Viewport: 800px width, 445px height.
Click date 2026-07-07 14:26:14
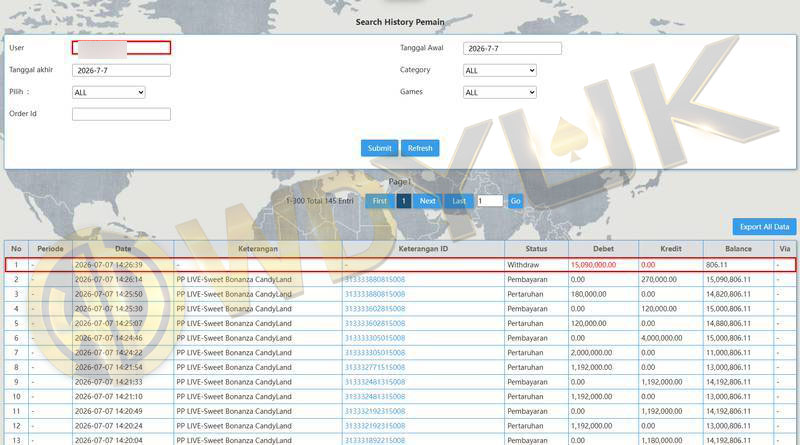[x=109, y=280]
